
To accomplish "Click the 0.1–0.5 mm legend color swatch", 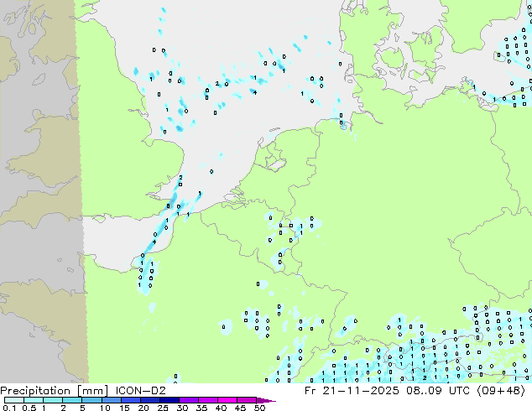I will tap(14, 400).
